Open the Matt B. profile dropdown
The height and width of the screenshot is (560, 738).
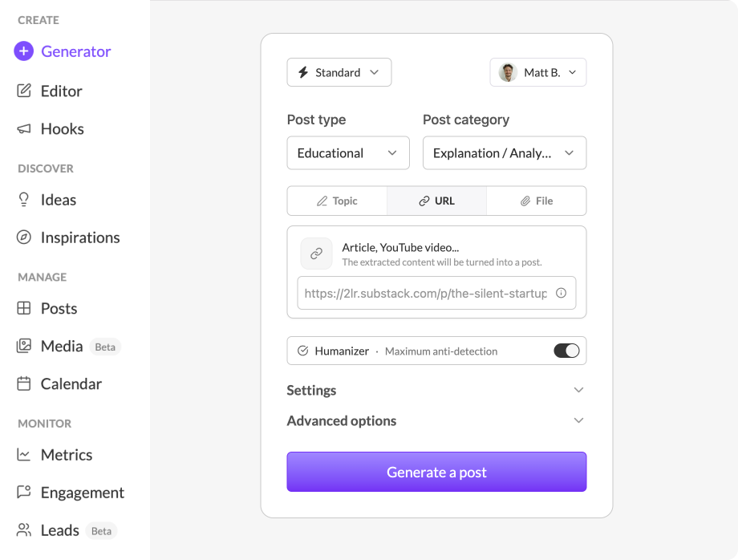point(538,72)
